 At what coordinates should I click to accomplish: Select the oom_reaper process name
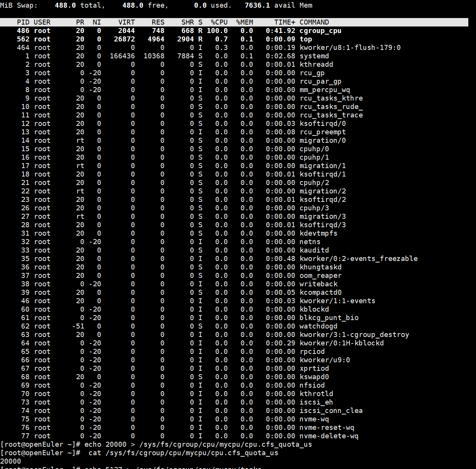click(x=320, y=276)
